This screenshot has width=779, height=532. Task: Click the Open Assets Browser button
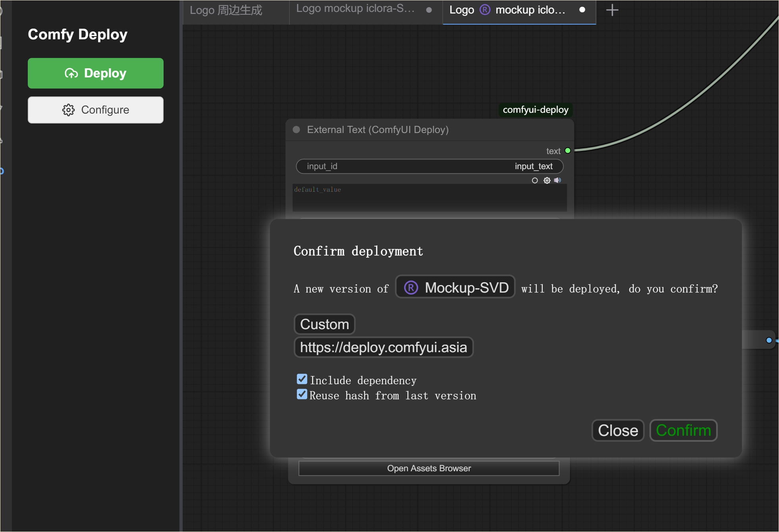429,468
